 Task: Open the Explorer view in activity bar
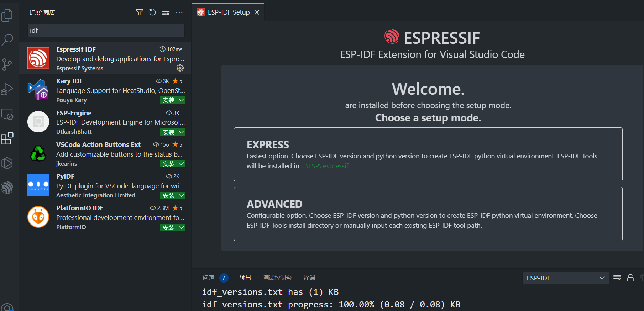point(7,15)
